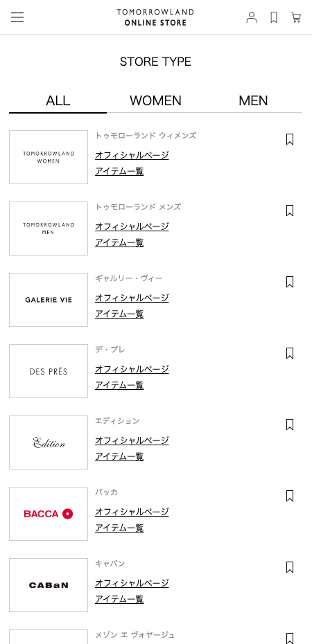Screen dimensions: 312x644
Task: Select the ALL tab
Action: coord(58,100)
